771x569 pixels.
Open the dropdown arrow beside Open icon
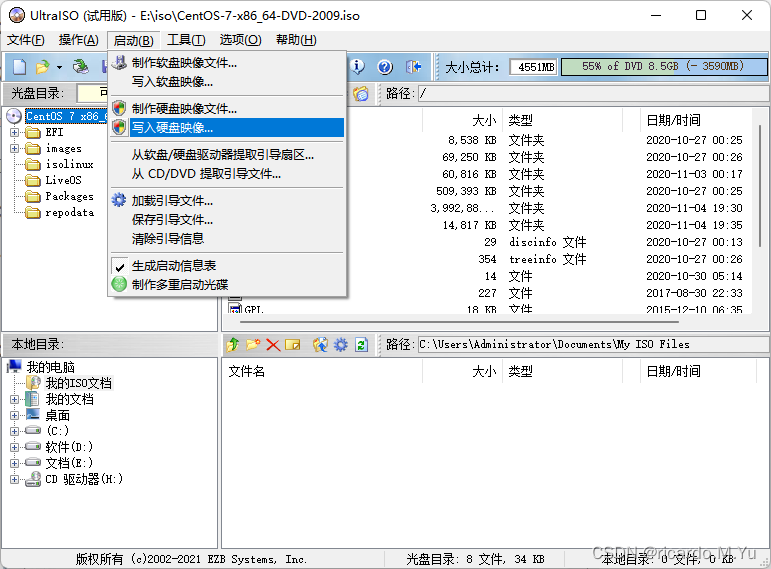59,67
